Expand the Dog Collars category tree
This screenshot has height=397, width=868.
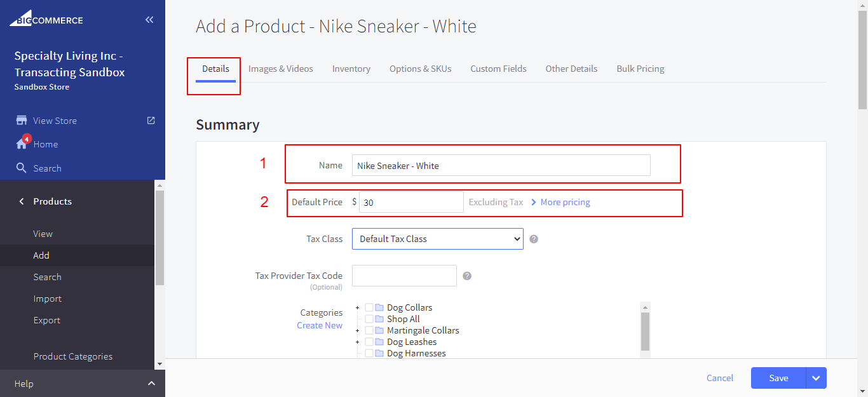point(358,308)
